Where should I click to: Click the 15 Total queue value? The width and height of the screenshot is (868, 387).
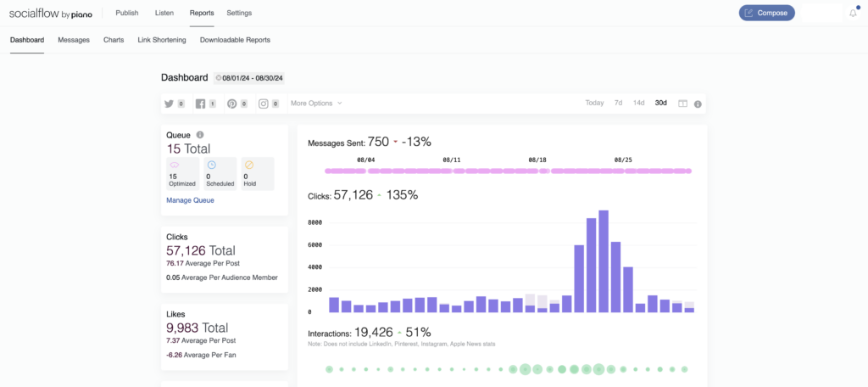point(188,149)
